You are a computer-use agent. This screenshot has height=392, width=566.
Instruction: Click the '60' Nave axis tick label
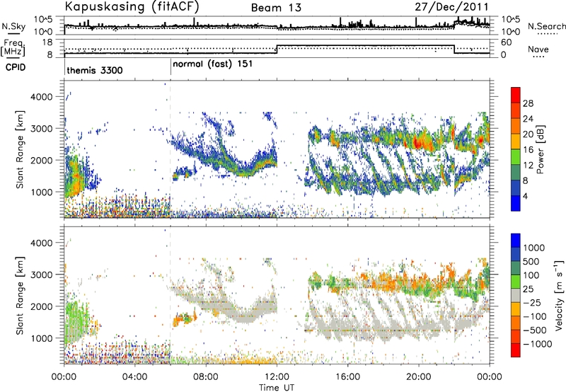[506, 42]
